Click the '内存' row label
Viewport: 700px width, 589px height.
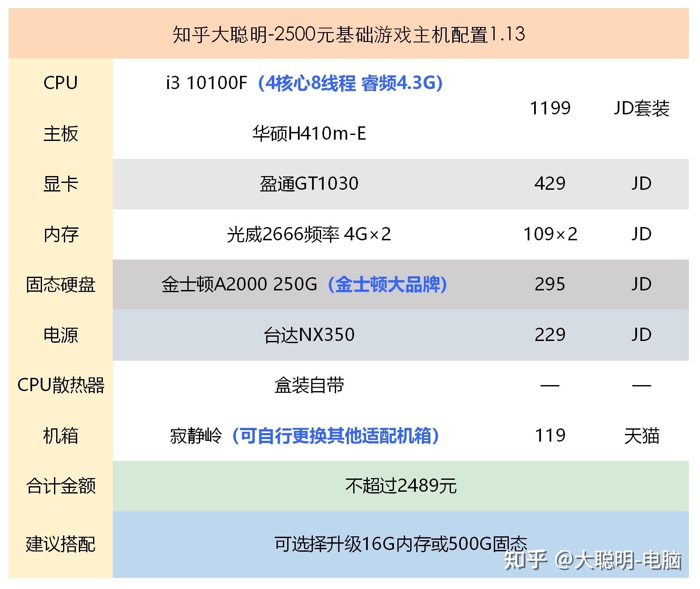click(x=60, y=234)
